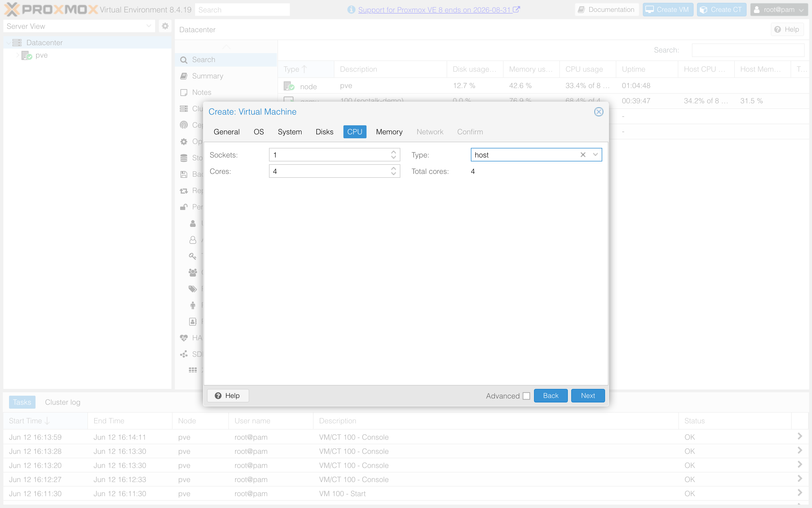This screenshot has width=812, height=508.
Task: Sort tasks by Start Time column
Action: (x=45, y=421)
